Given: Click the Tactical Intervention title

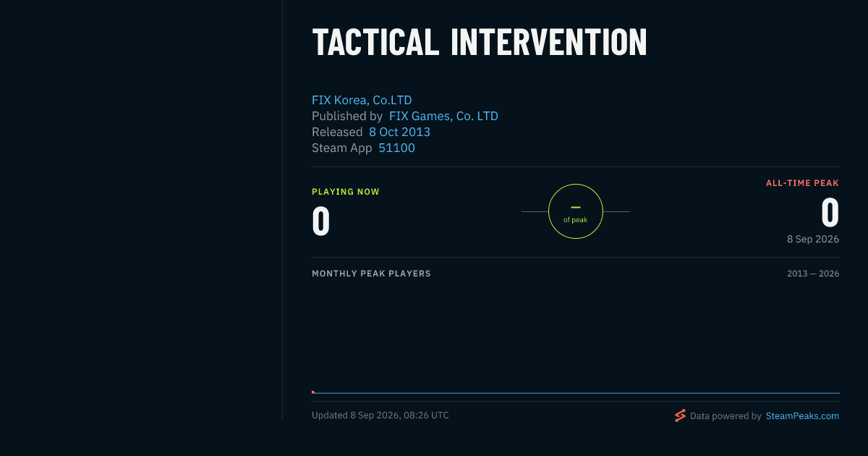Looking at the screenshot, I should click(479, 42).
